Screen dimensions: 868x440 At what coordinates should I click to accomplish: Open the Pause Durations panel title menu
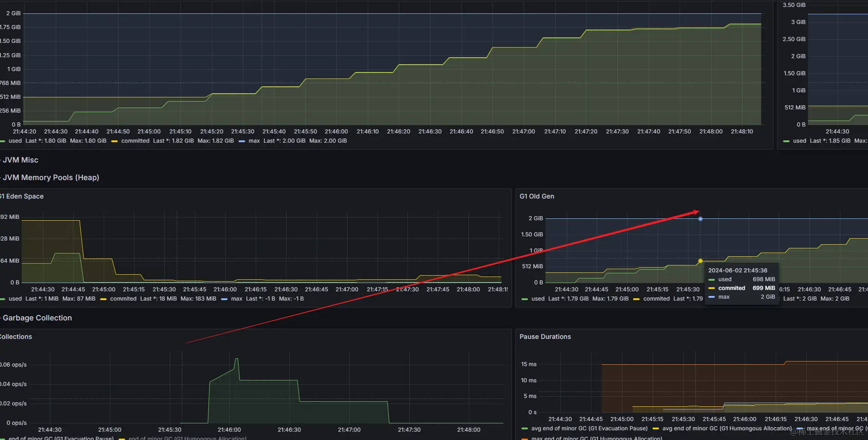[545, 337]
